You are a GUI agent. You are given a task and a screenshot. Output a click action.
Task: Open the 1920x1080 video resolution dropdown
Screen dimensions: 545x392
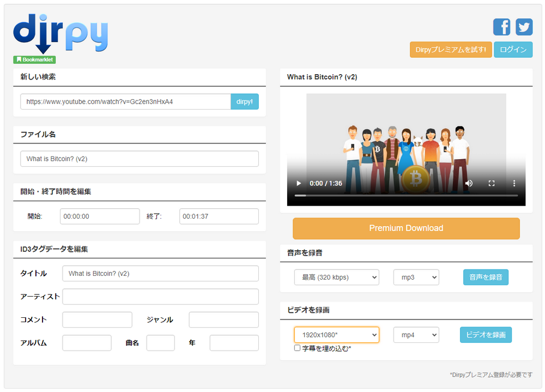pos(336,335)
